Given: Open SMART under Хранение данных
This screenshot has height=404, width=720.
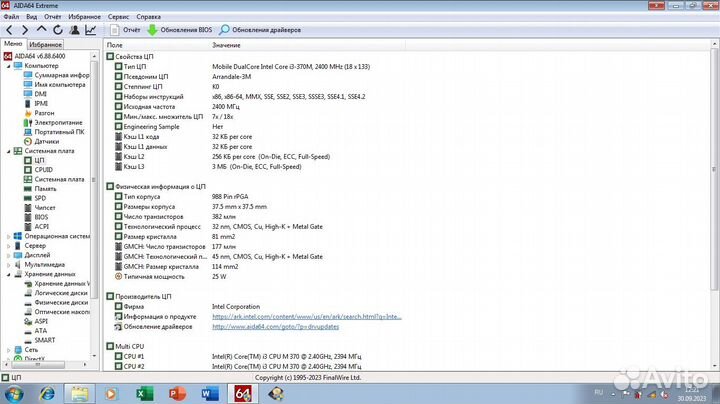Looking at the screenshot, I should click(45, 340).
